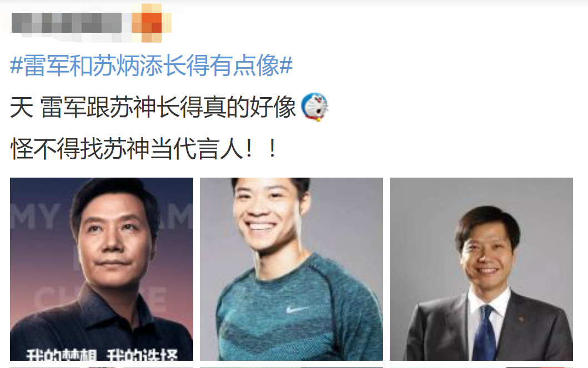Click the lapel pin on the gray suit
Image resolution: width=588 pixels, height=368 pixels.
coord(521,319)
